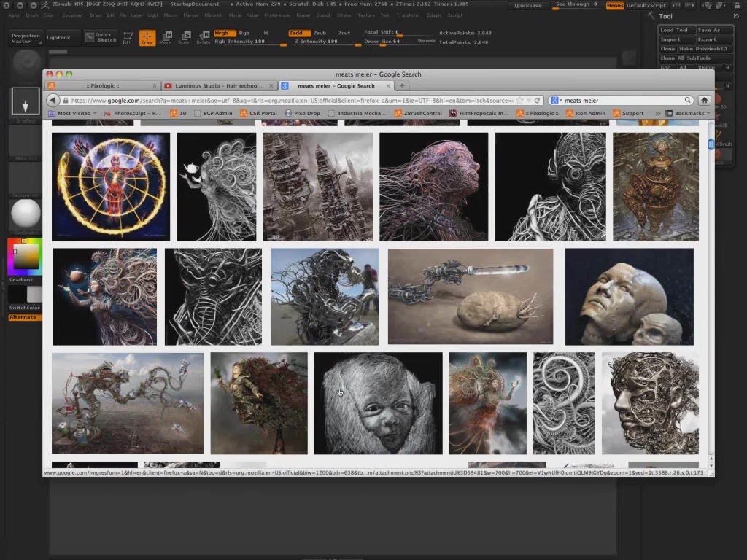Switch to the Luminous Studio tab
The width and height of the screenshot is (747, 560).
tap(219, 86)
